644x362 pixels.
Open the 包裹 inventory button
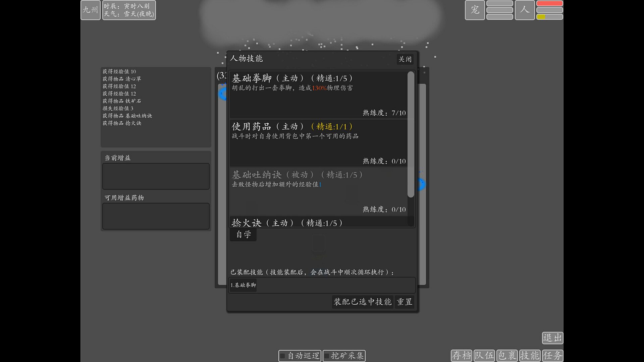(x=507, y=355)
